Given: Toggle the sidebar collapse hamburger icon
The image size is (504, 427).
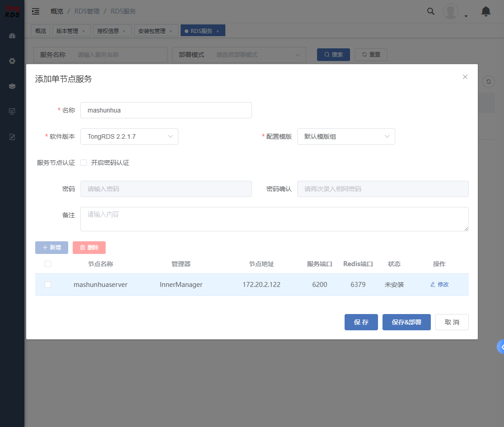Looking at the screenshot, I should pyautogui.click(x=36, y=11).
